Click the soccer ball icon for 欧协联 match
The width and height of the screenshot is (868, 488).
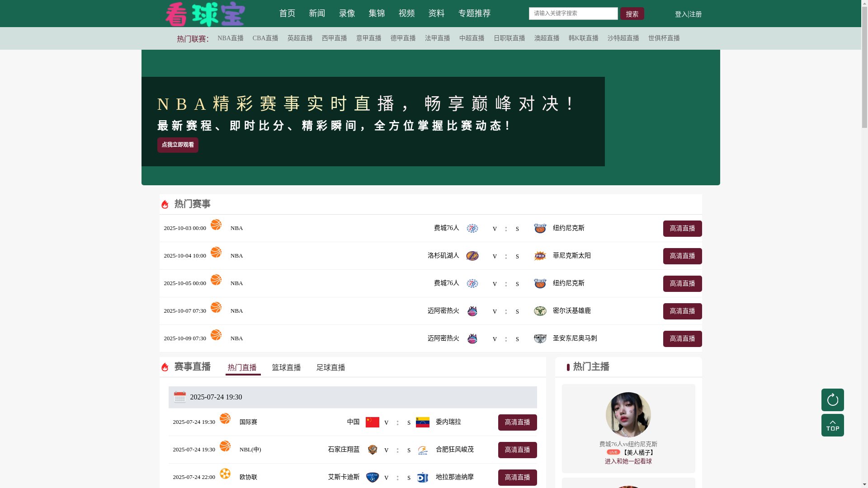(x=225, y=474)
